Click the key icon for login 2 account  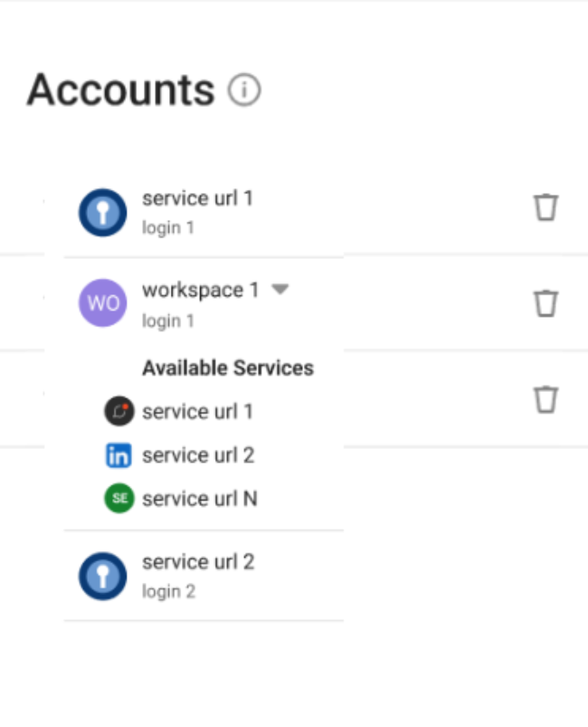click(102, 576)
